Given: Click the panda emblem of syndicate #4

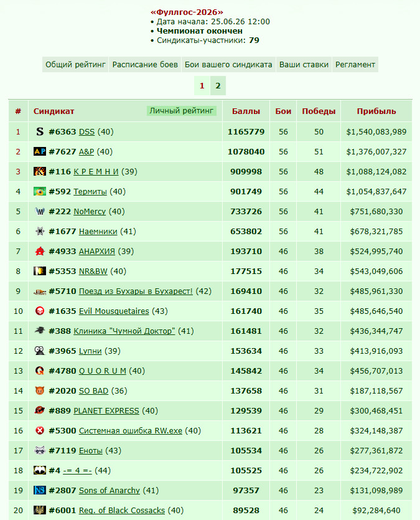Looking at the screenshot, I should (x=40, y=470).
